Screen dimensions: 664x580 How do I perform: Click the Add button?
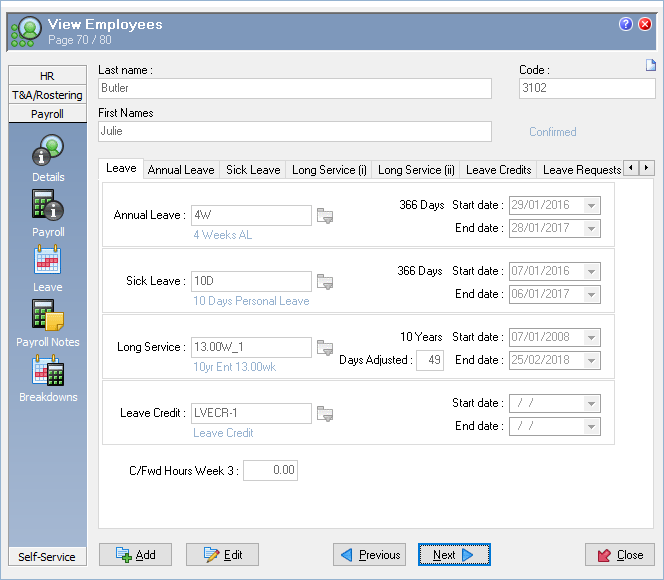136,555
